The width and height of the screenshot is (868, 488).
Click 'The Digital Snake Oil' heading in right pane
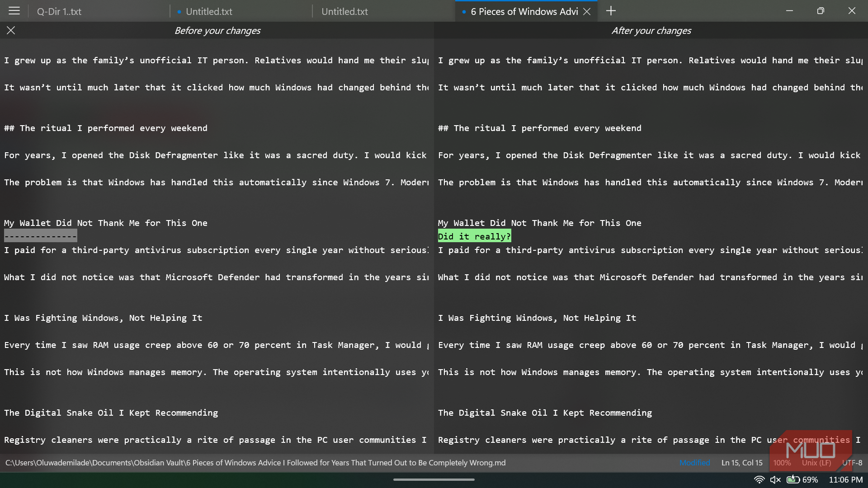point(545,413)
